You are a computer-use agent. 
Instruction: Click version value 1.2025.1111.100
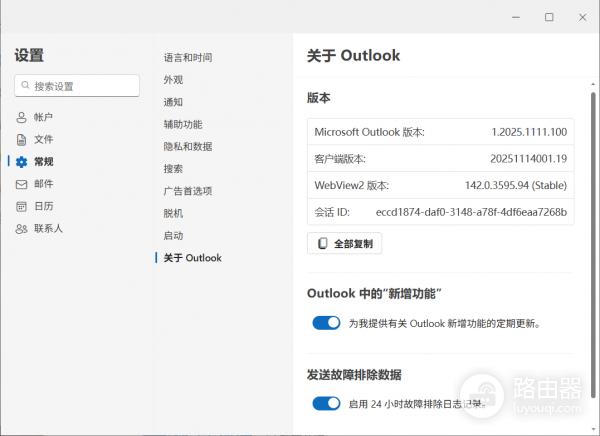[529, 132]
